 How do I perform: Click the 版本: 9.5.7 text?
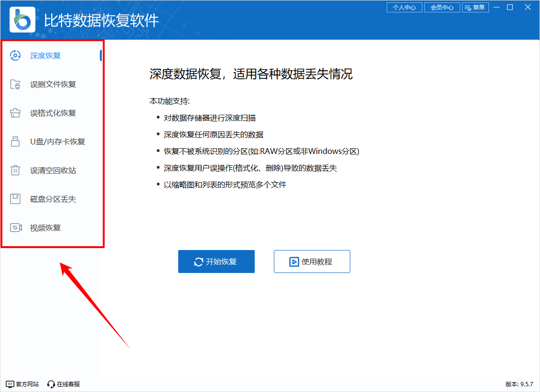[x=519, y=384]
